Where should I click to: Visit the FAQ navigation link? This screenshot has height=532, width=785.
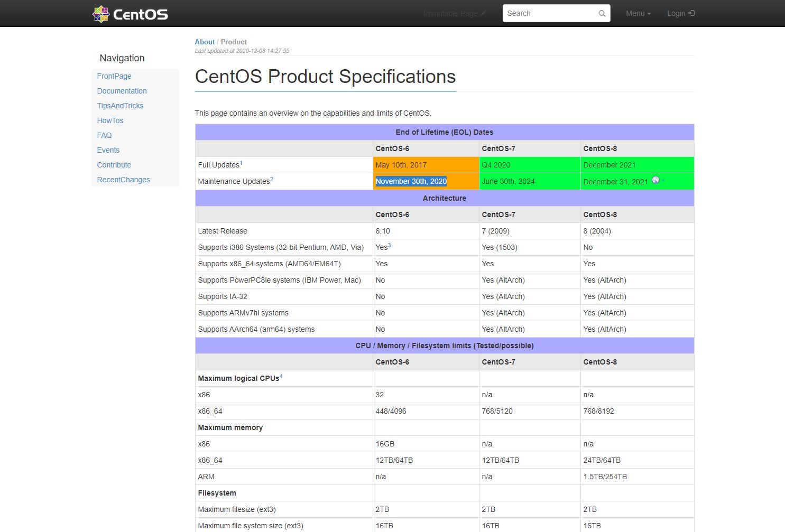click(x=104, y=135)
